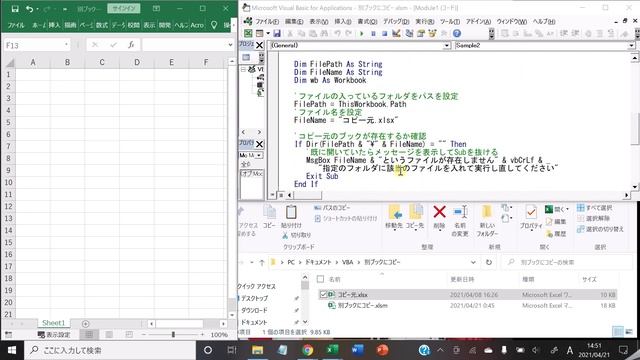Open Word from the taskbar
This screenshot has height=360, width=640.
[x=358, y=350]
